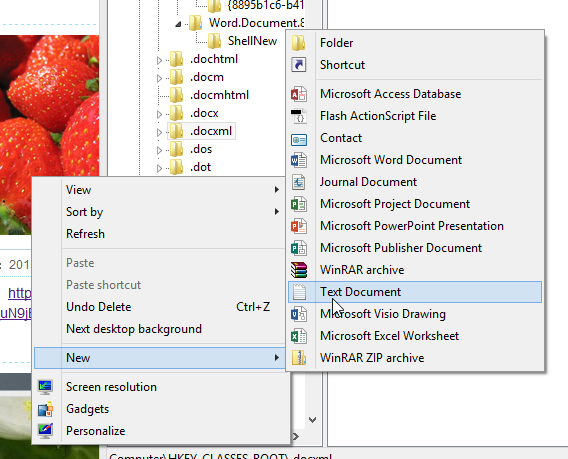Choose the Microsoft Excel Worksheet icon
This screenshot has width=568, height=459.
point(299,336)
